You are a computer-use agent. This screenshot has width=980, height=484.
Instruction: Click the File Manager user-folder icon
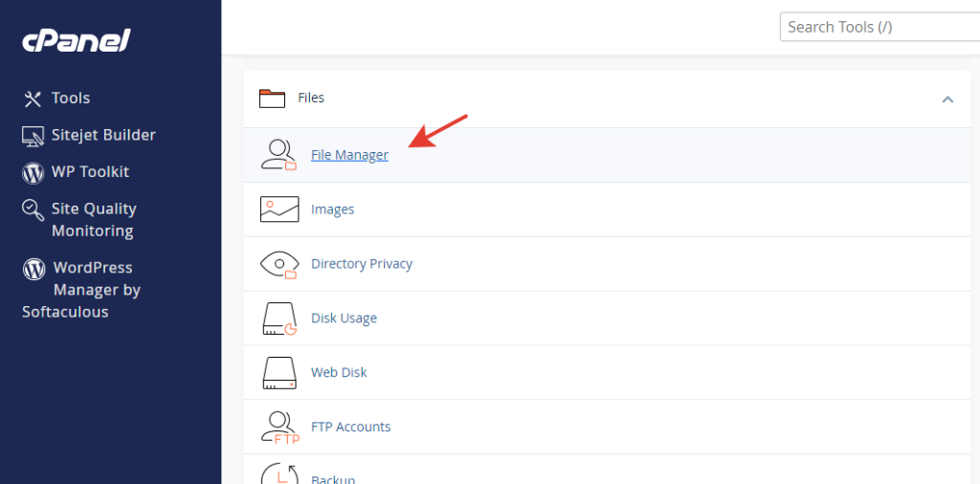pyautogui.click(x=278, y=155)
